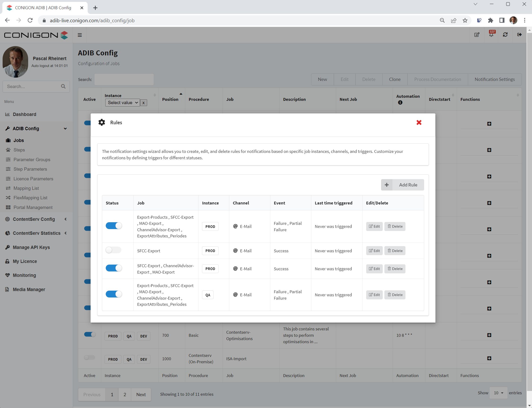The height and width of the screenshot is (408, 532).
Task: Disable first PROD Failure rule toggle
Action: coord(114,226)
